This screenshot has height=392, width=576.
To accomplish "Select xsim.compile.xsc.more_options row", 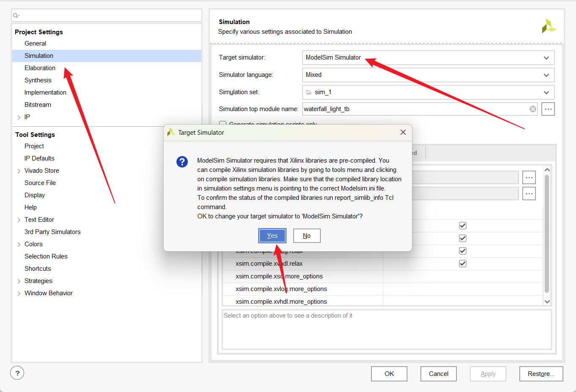I will click(383, 276).
